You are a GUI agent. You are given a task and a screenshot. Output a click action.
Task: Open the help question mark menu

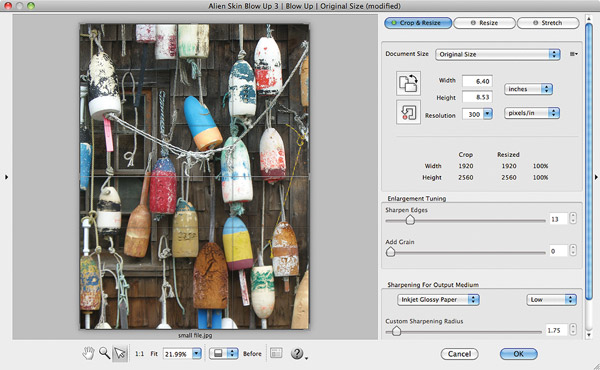[x=298, y=353]
